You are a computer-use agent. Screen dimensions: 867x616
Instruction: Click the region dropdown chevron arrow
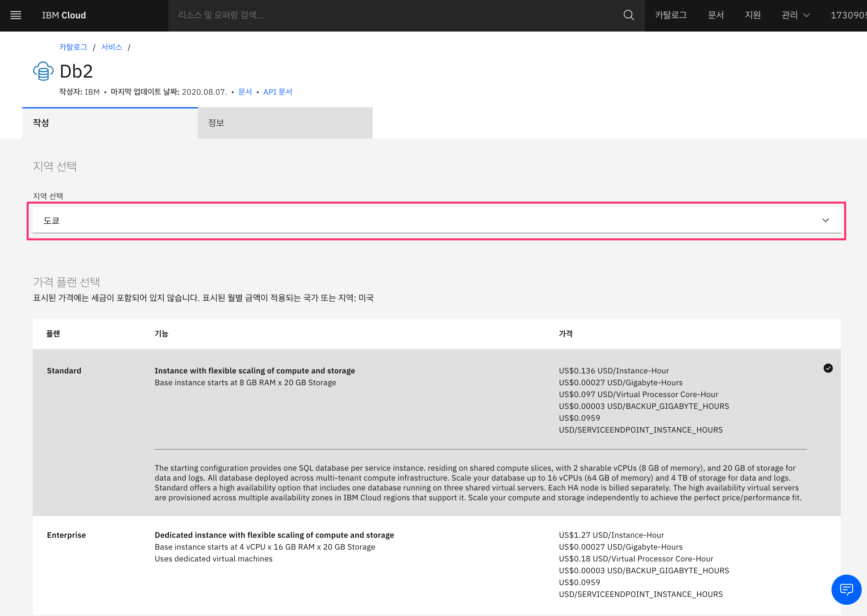(x=825, y=220)
